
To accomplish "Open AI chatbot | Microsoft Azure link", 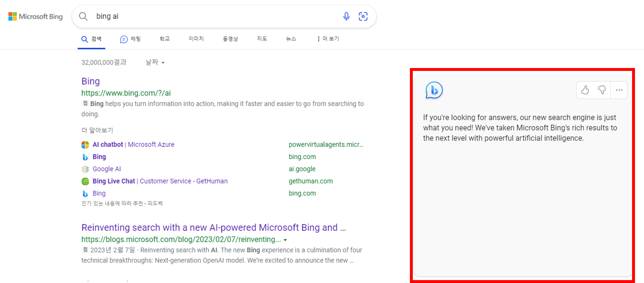I will tap(133, 145).
